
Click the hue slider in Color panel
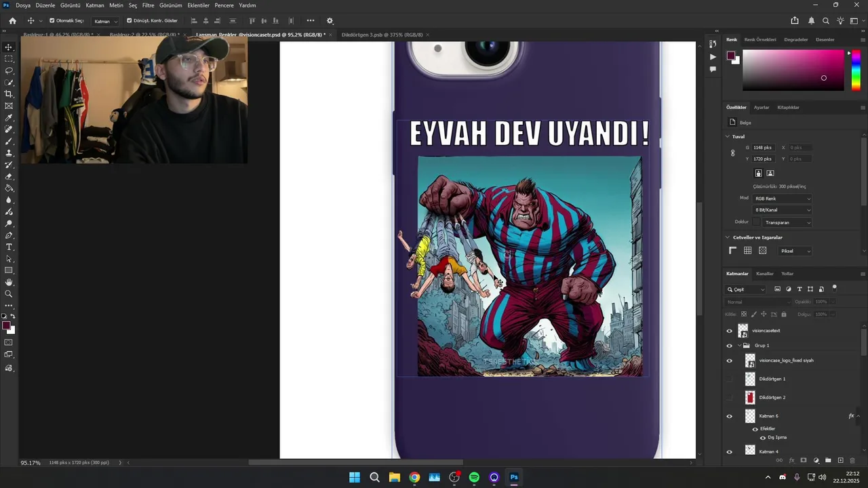(x=856, y=70)
